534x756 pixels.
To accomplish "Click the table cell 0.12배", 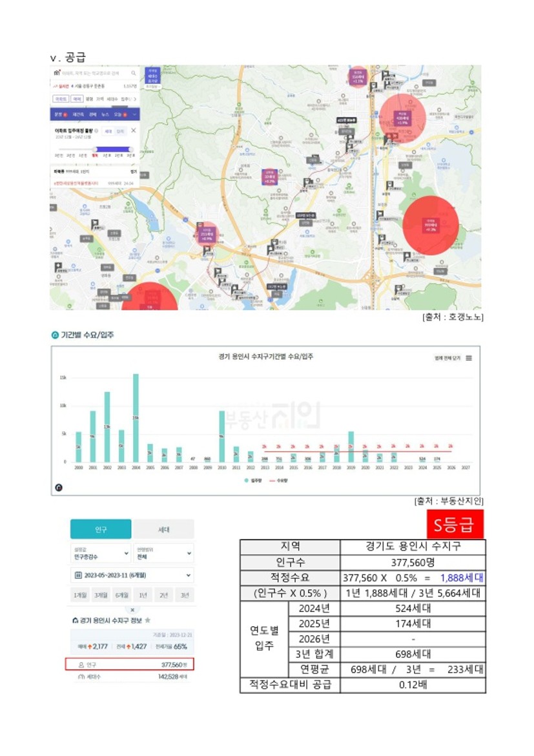I will coord(413,685).
